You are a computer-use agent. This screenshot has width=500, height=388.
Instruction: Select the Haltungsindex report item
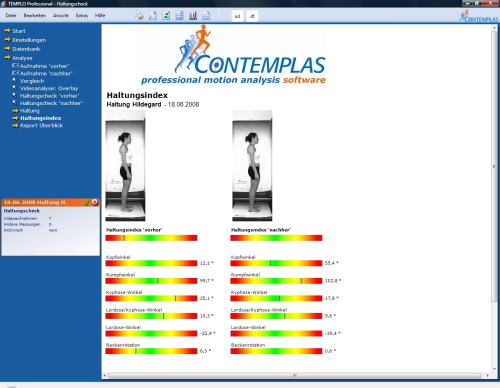click(x=40, y=118)
